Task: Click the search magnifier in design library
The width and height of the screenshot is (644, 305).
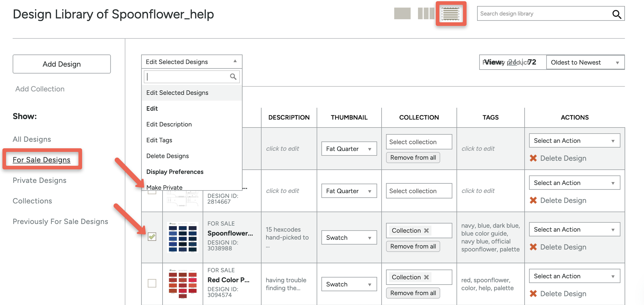Action: tap(617, 14)
